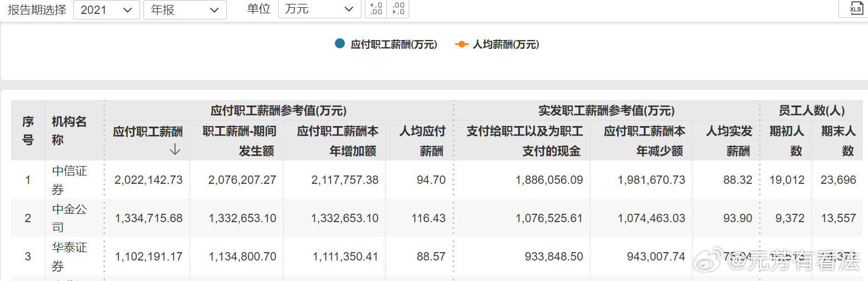The image size is (868, 281).
Task: Click 单位 label
Action: [x=259, y=9]
